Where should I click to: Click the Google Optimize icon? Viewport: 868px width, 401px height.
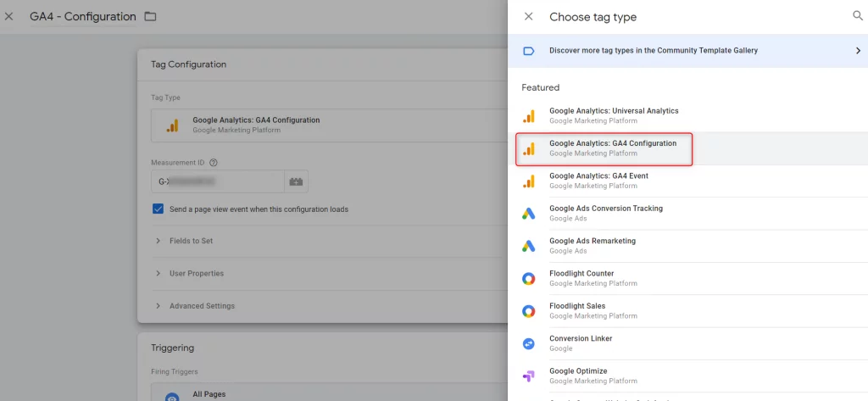coord(528,376)
